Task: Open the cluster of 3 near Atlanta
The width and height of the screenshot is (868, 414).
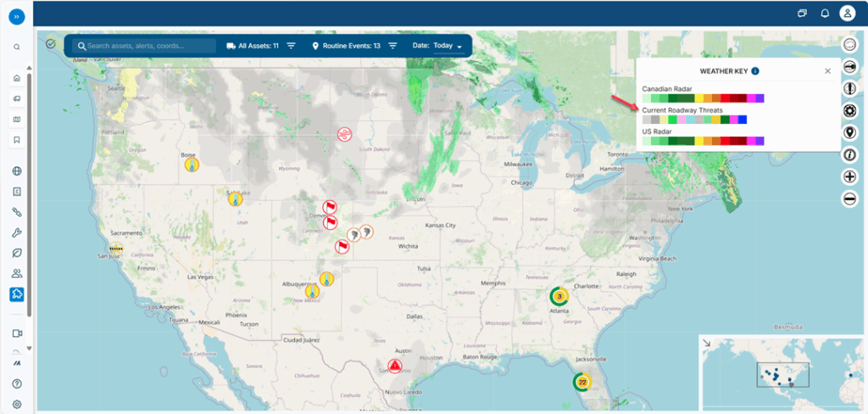Action: [559, 297]
